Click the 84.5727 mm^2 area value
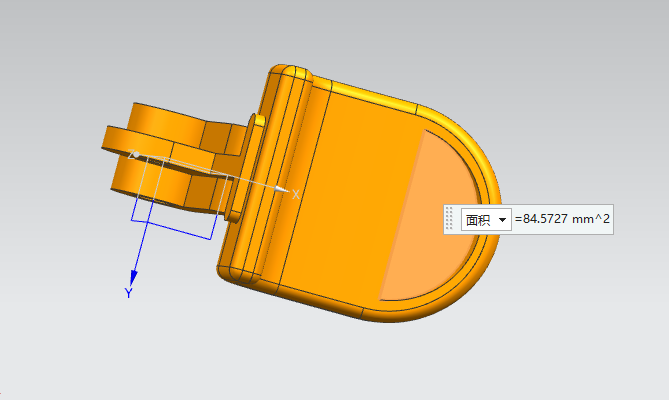This screenshot has height=400, width=669. pos(562,220)
